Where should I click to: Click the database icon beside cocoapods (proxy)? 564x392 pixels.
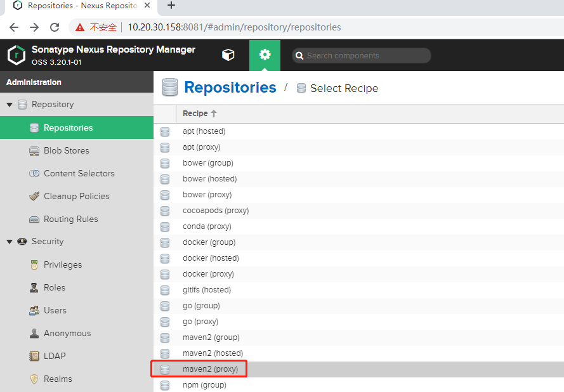tap(165, 211)
